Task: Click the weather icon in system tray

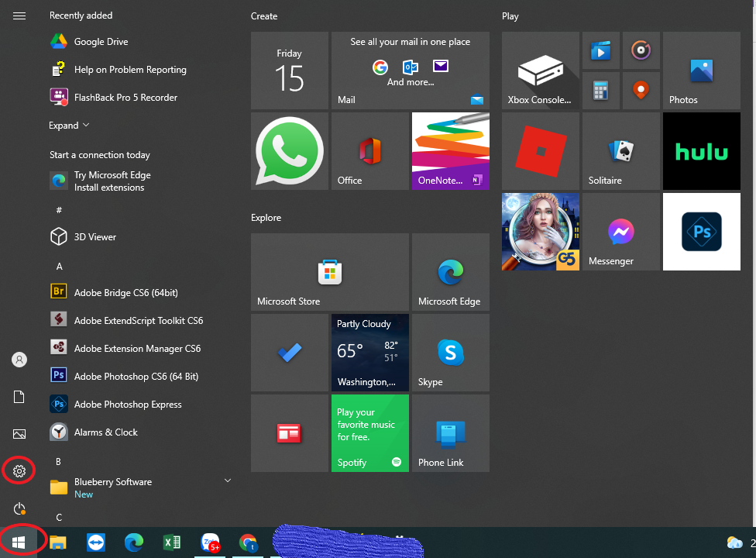Action: [x=735, y=542]
